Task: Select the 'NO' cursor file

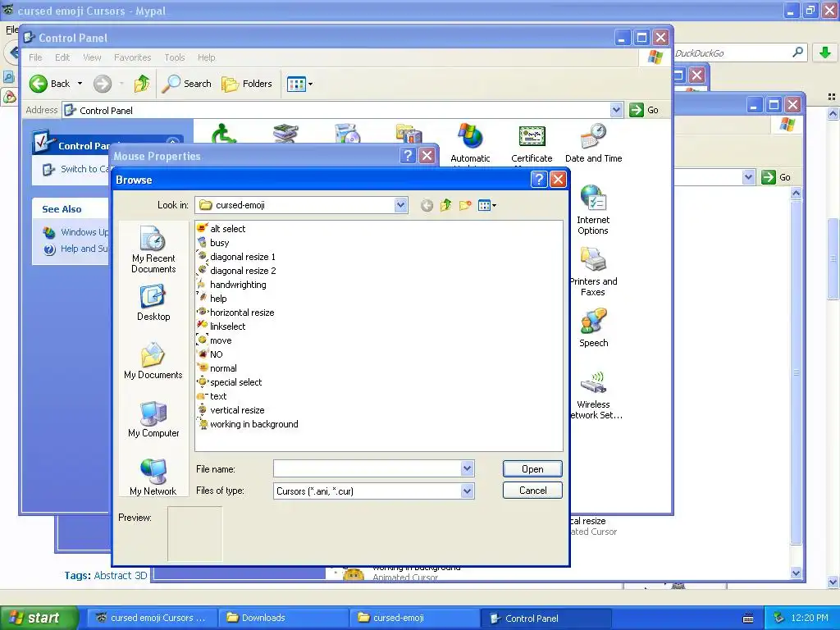Action: click(x=209, y=354)
